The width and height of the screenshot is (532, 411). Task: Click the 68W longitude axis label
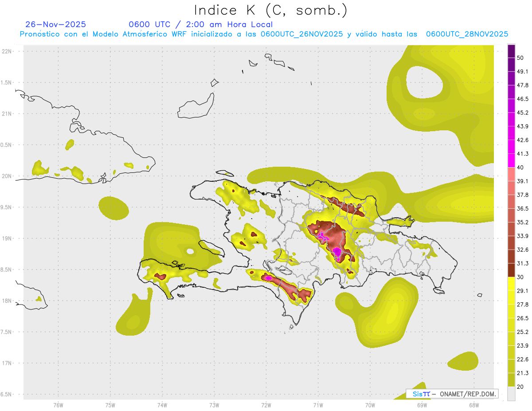474,405
